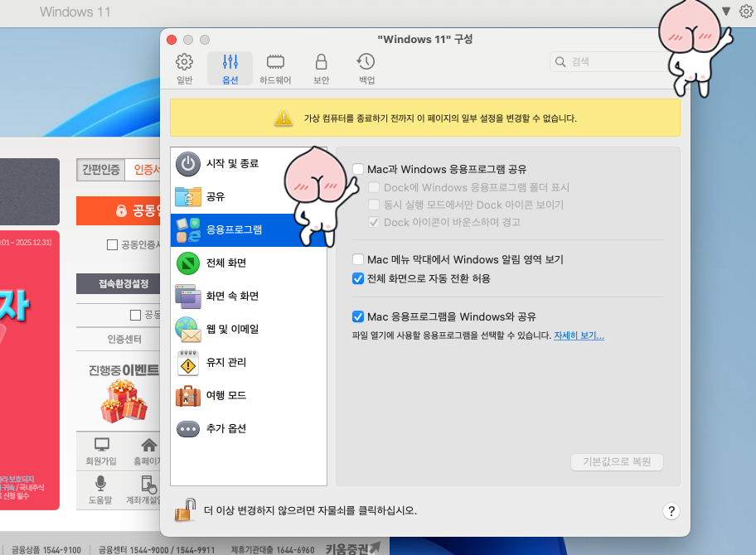Check the 공동인증서 checkbox in background window
This screenshot has height=555, width=756.
coord(112,244)
